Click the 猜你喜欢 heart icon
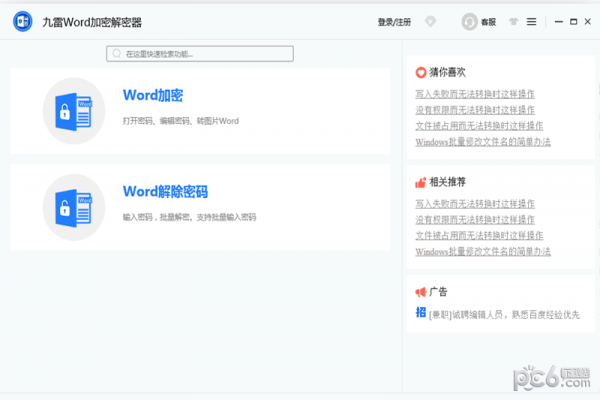Screen dimensions: 600x400 (421, 72)
